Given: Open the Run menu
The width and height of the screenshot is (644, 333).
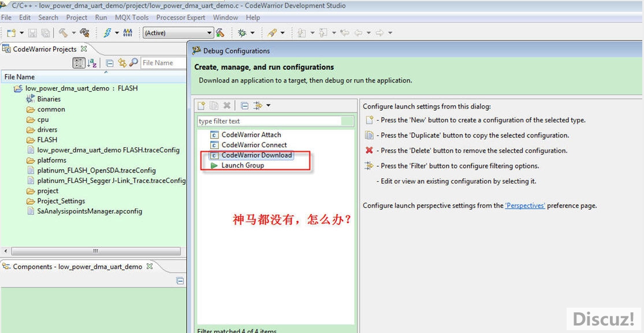Looking at the screenshot, I should point(101,18).
